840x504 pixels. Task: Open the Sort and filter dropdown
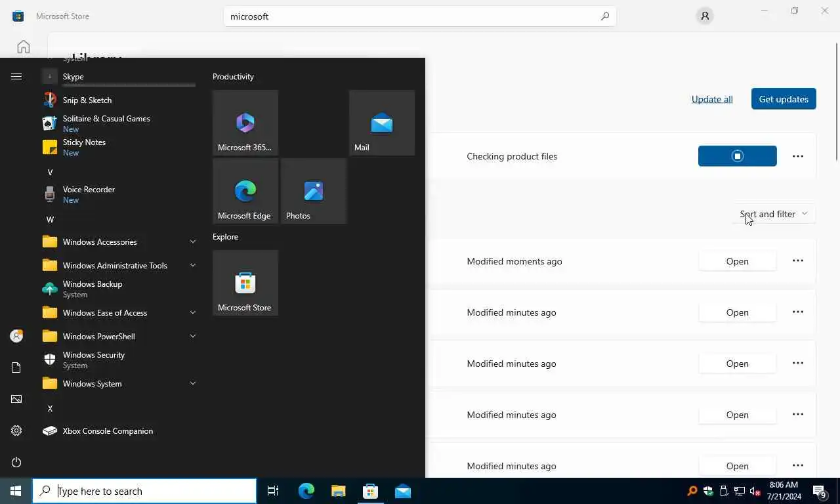(x=774, y=214)
